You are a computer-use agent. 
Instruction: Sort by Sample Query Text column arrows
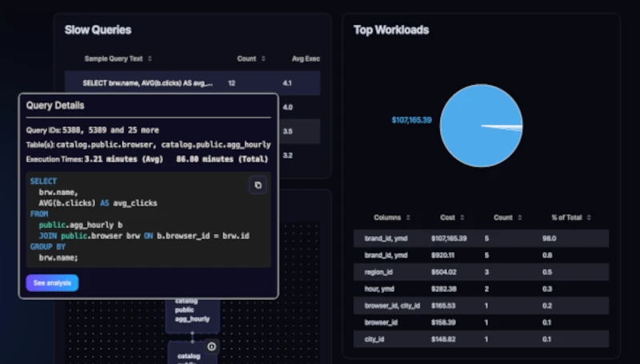(x=150, y=58)
